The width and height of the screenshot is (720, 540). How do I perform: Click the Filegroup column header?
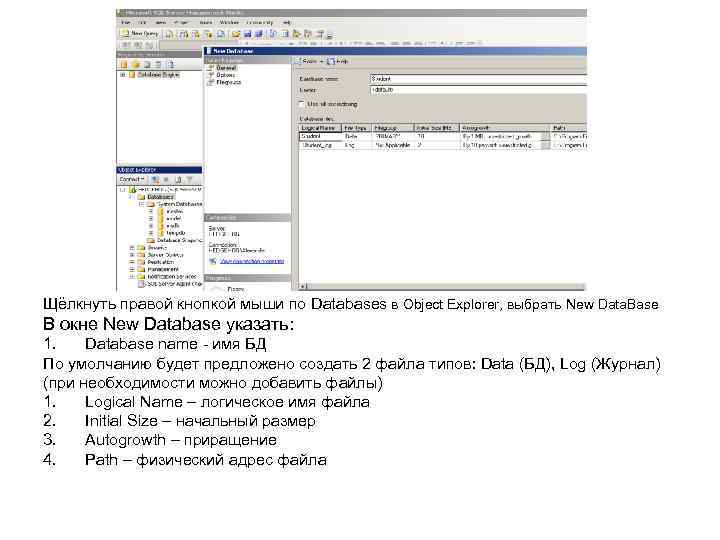392,128
